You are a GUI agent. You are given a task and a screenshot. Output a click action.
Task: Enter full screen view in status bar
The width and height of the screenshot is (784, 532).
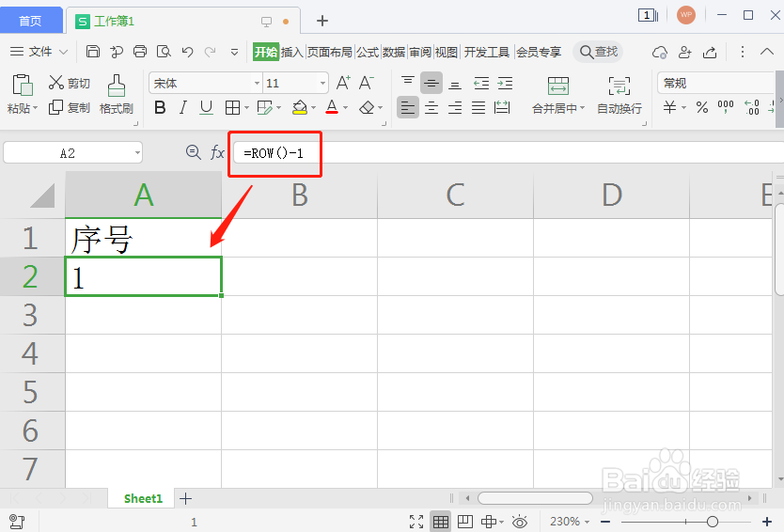[416, 522]
